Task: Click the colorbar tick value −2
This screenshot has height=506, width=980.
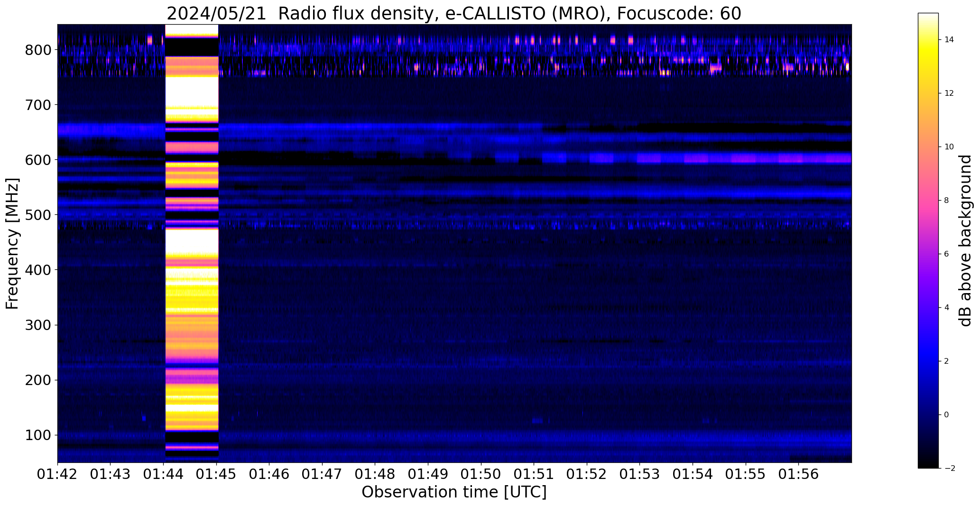Action: (949, 469)
